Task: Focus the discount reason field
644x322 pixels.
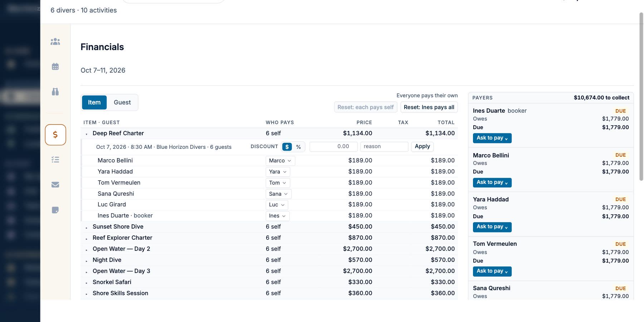Action: pyautogui.click(x=384, y=146)
